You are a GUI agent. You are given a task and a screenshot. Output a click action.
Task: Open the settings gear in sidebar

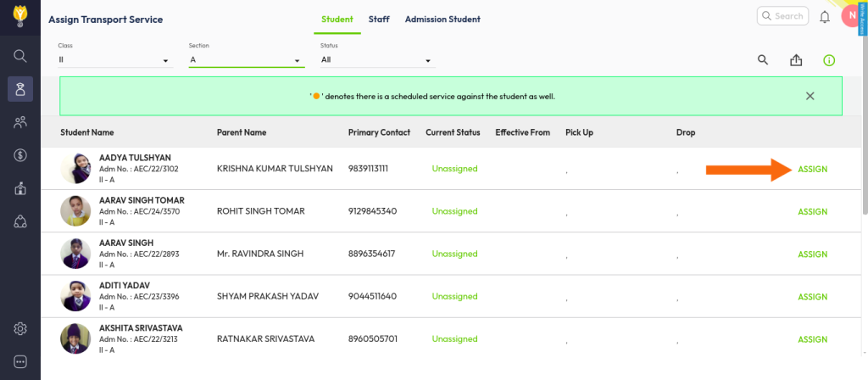coord(20,329)
